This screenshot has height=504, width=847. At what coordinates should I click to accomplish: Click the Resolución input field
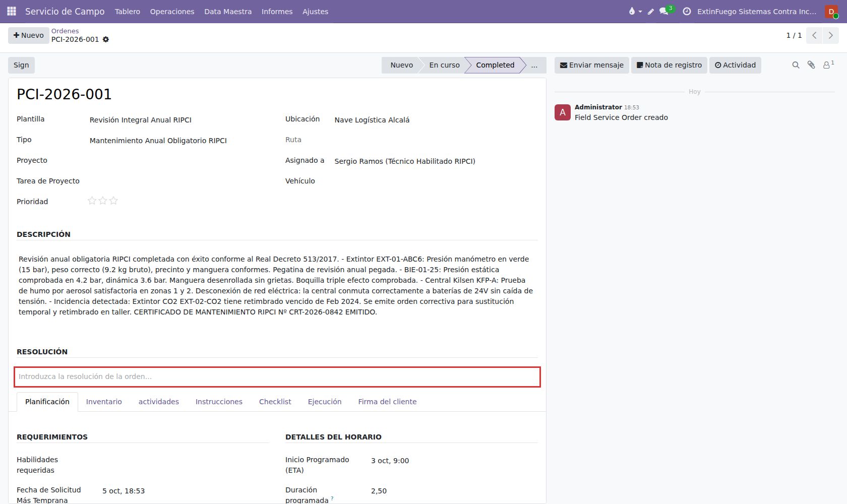click(277, 377)
